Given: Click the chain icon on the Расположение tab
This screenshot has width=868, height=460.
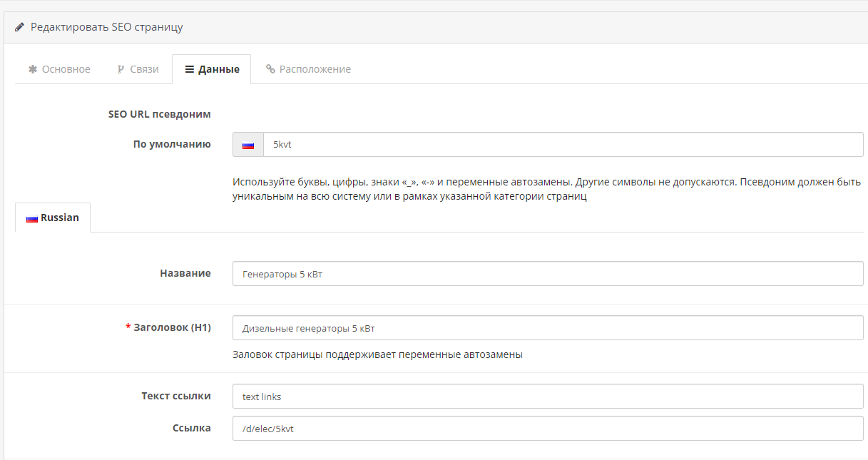Looking at the screenshot, I should coord(270,69).
